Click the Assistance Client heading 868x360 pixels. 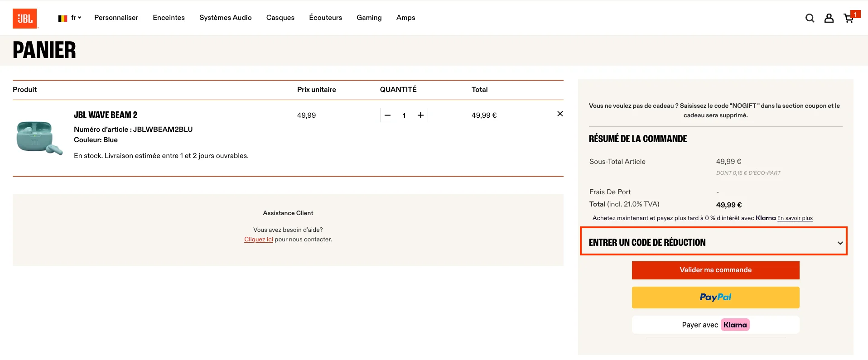[x=288, y=213]
